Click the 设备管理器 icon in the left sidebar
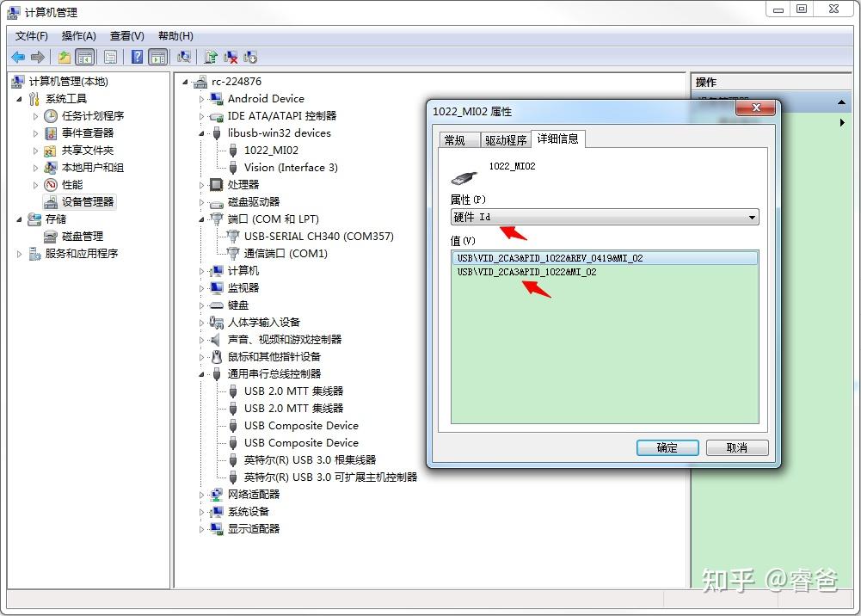The image size is (861, 616). pos(52,201)
